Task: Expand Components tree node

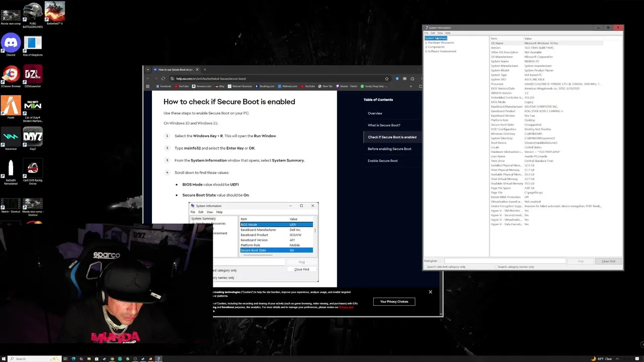Action: 426,47
